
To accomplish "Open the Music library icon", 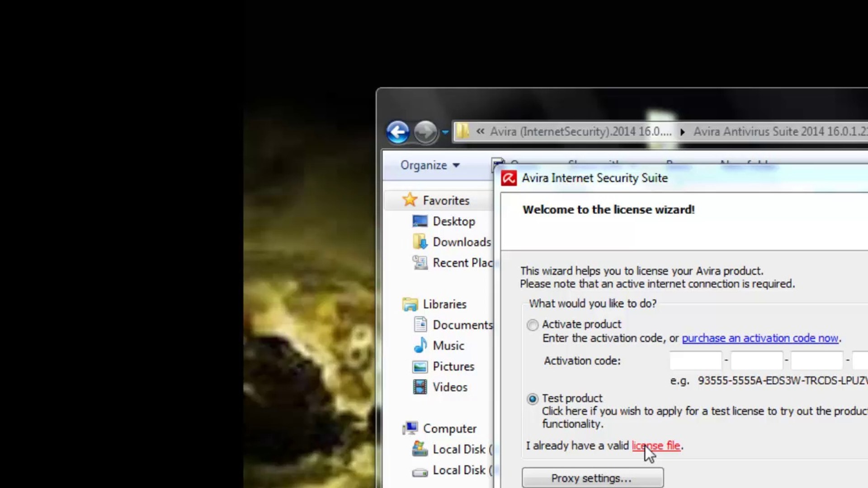I will [x=420, y=345].
